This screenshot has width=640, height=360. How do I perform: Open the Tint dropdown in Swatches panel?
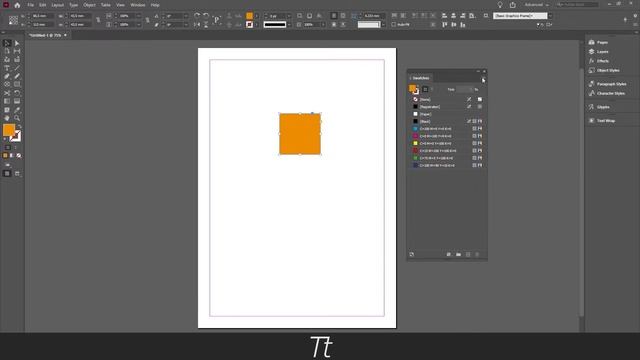(x=471, y=89)
